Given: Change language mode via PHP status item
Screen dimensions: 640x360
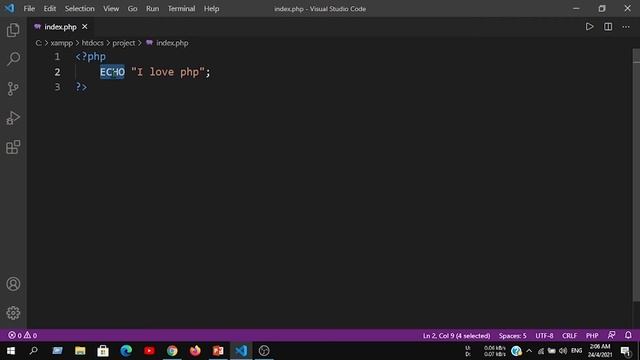Looking at the screenshot, I should pyautogui.click(x=592, y=336).
